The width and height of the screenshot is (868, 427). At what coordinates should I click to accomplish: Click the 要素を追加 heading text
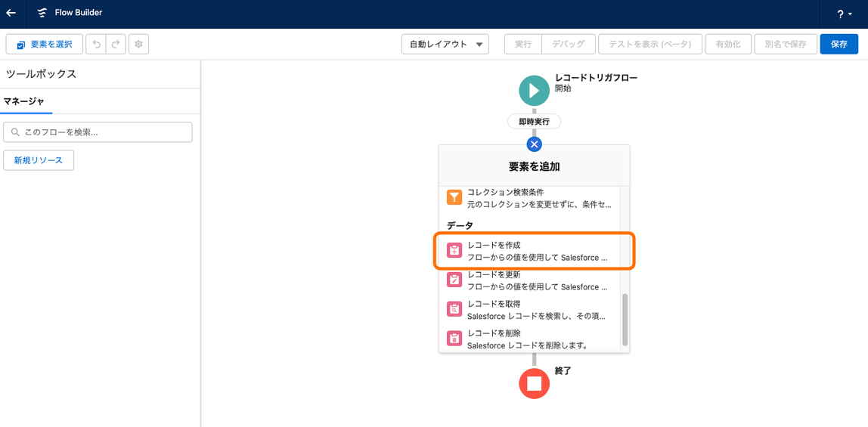coord(535,166)
